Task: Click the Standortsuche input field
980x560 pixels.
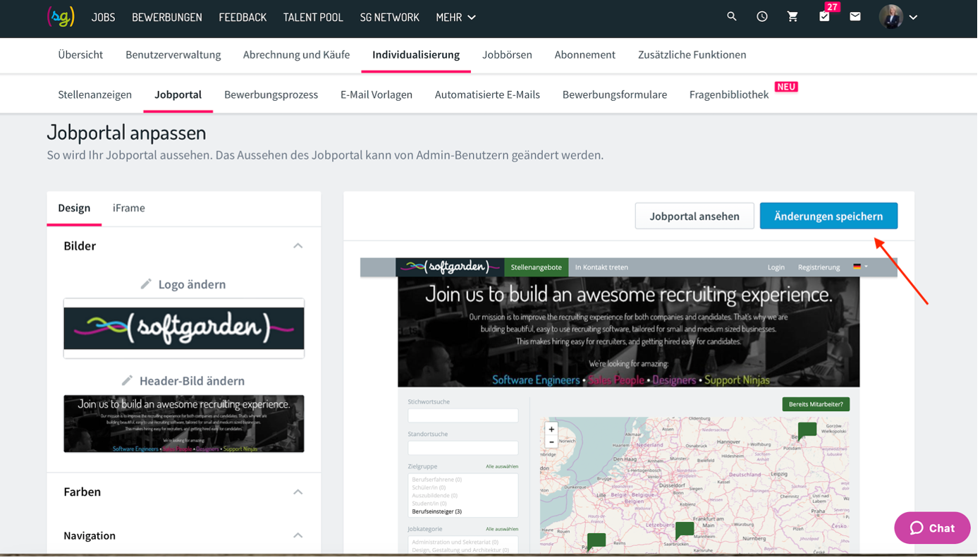Action: click(x=464, y=449)
